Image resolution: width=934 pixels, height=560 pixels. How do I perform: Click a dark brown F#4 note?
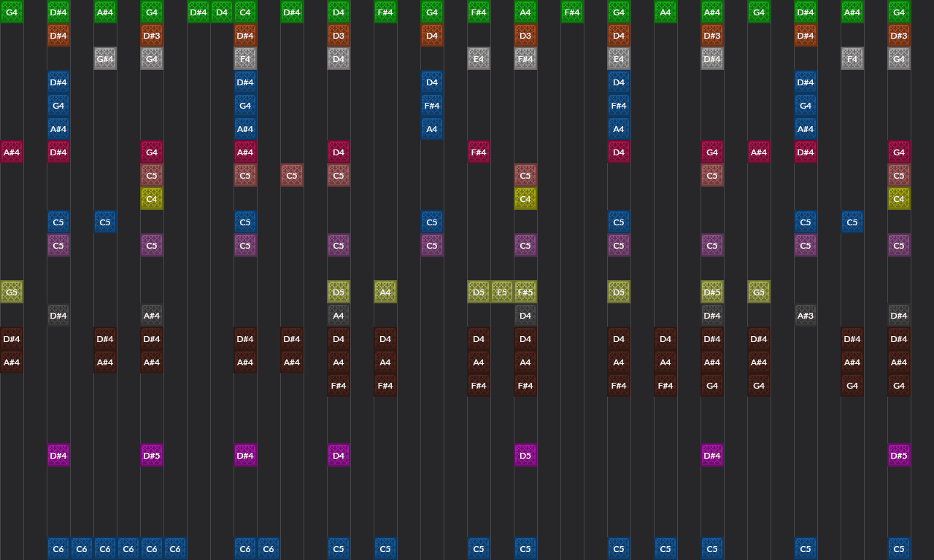339,385
